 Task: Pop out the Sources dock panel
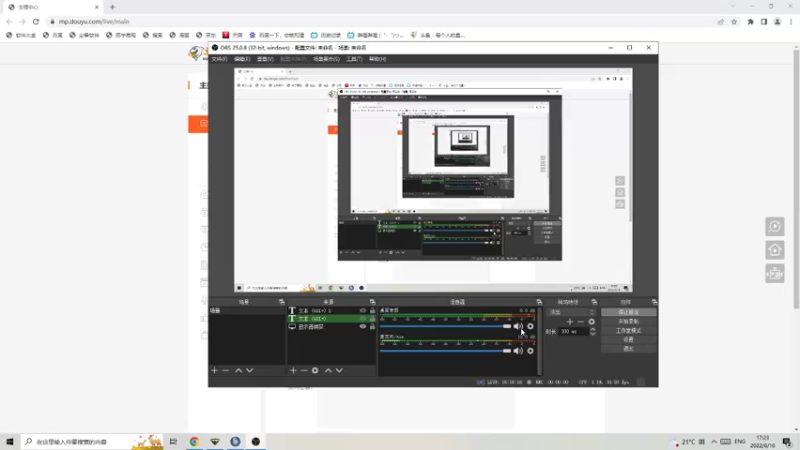pos(372,302)
